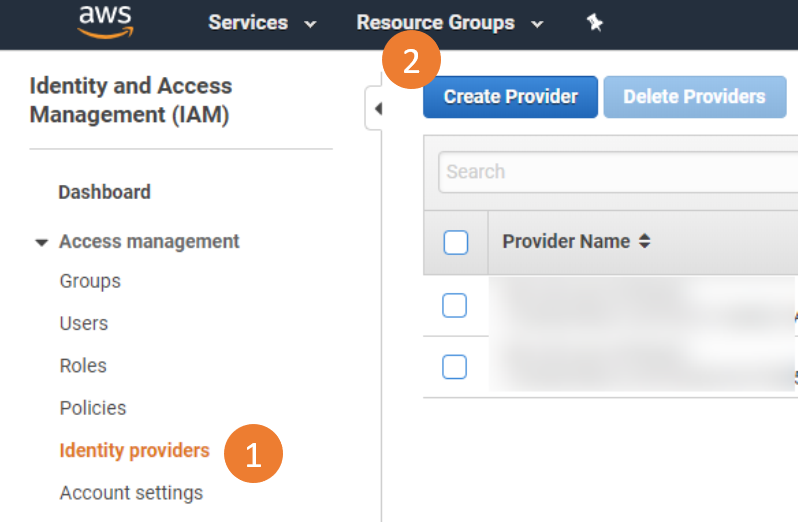Screen dimensions: 798x522
Task: Open the Dashboard page
Action: [104, 192]
